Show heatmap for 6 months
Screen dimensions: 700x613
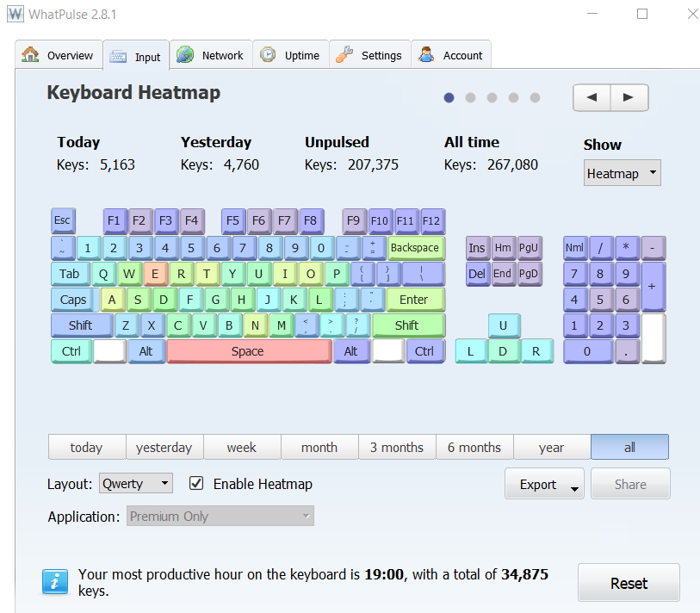point(474,447)
